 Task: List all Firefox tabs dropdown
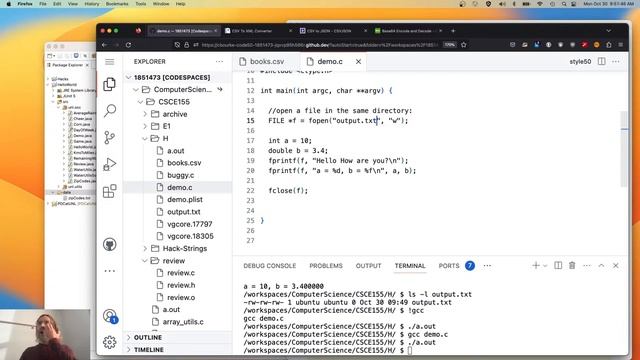point(609,31)
